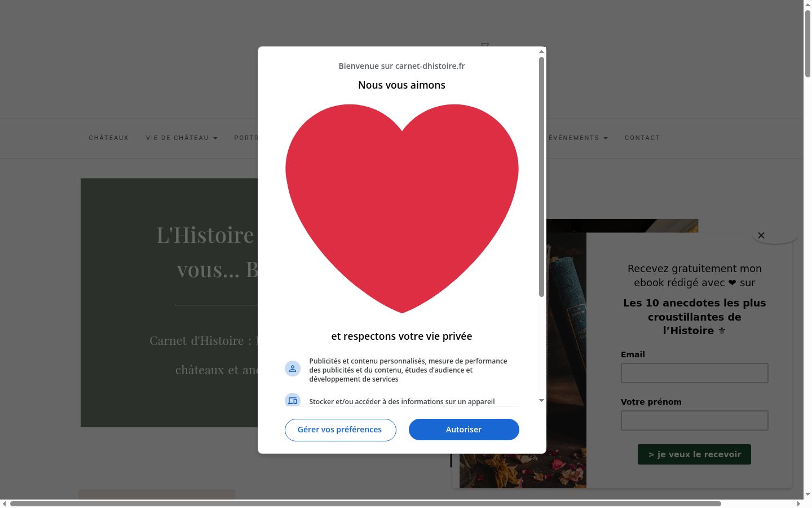Click the Autoriser button
The height and width of the screenshot is (508, 812).
[464, 430]
